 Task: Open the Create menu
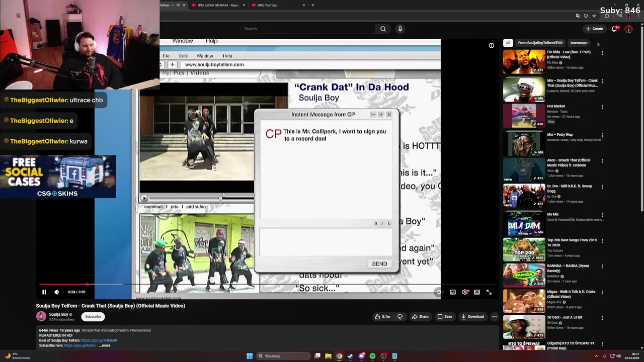pyautogui.click(x=594, y=29)
